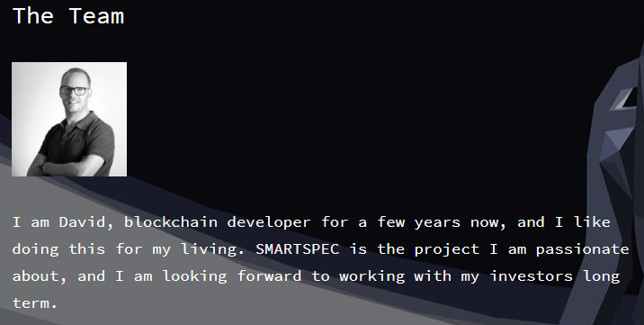Click the word "investors" in the paragraph
This screenshot has height=325, width=644.
coord(531,275)
